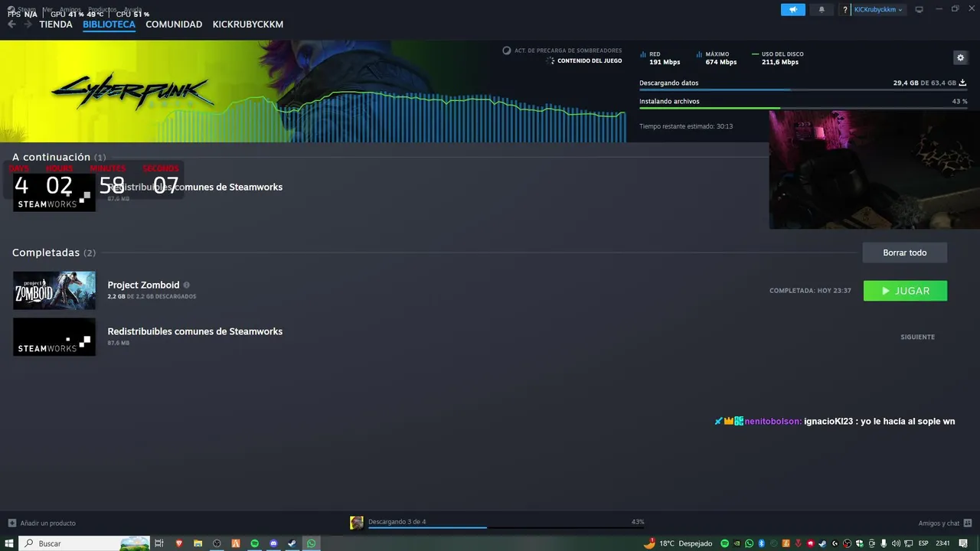The width and height of the screenshot is (980, 551).
Task: Click the Descargando datos progress bar
Action: [x=803, y=90]
